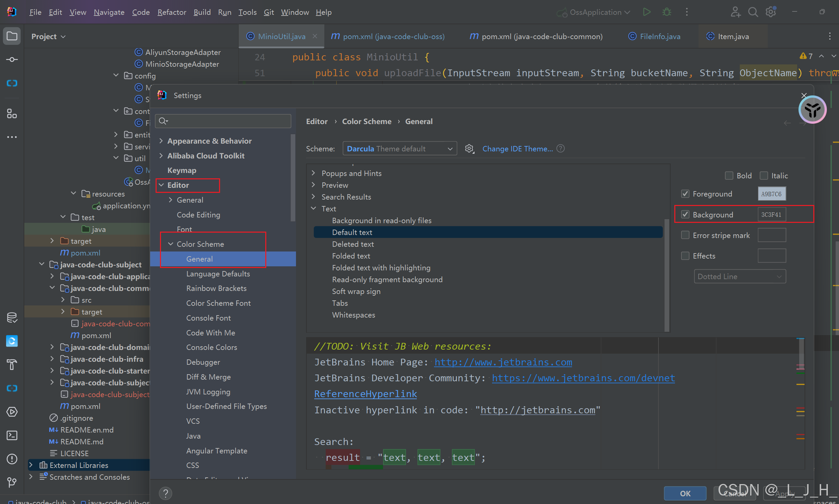Enable the Bold checkbox
Image resolution: width=839 pixels, height=504 pixels.
(x=729, y=176)
